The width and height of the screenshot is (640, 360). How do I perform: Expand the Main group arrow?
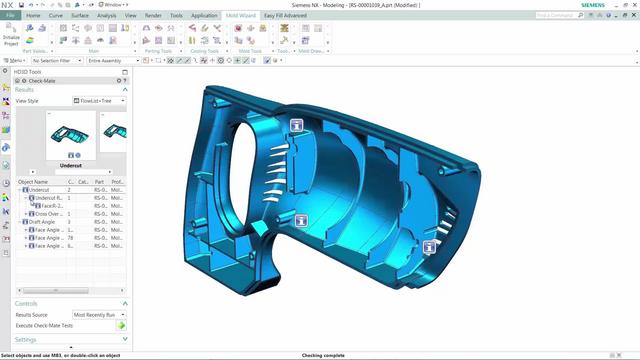point(135,51)
